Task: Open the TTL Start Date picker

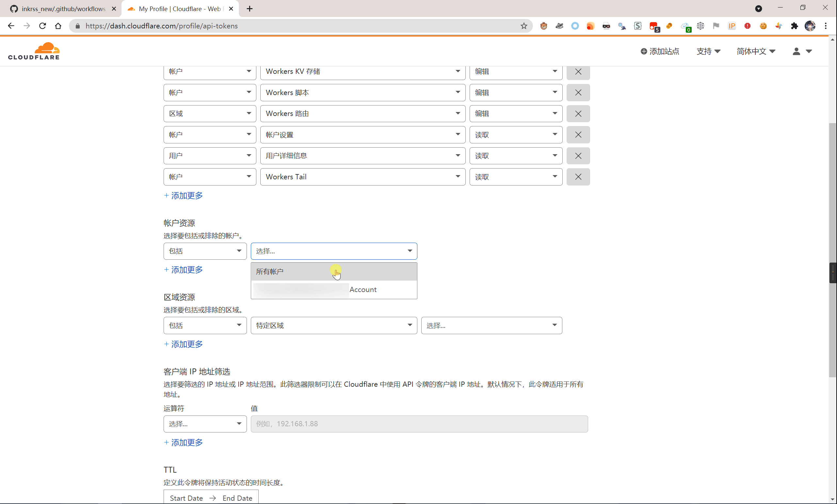Action: pyautogui.click(x=186, y=498)
